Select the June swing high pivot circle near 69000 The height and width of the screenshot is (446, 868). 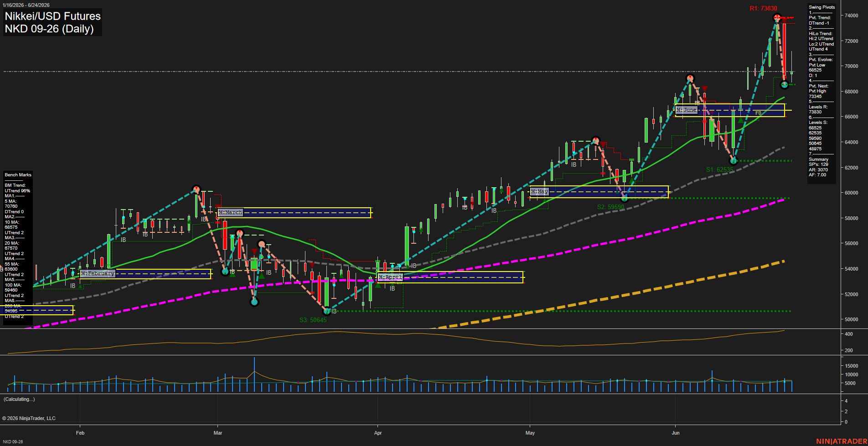(690, 78)
